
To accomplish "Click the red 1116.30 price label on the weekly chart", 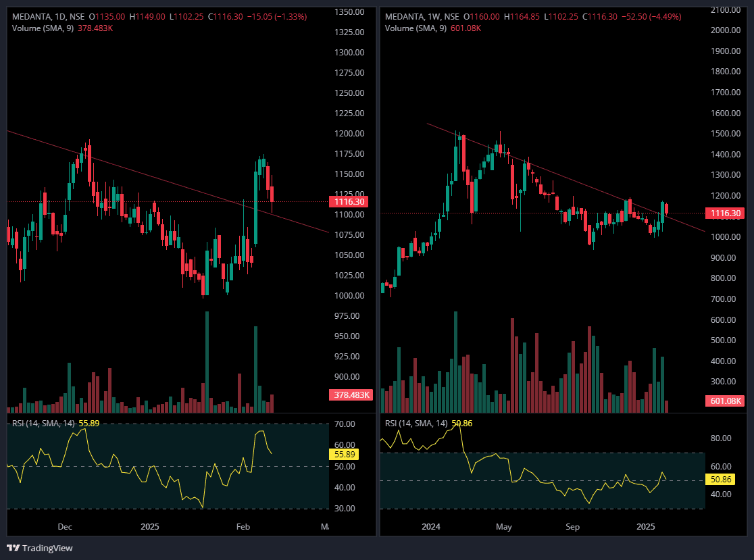I will (725, 213).
